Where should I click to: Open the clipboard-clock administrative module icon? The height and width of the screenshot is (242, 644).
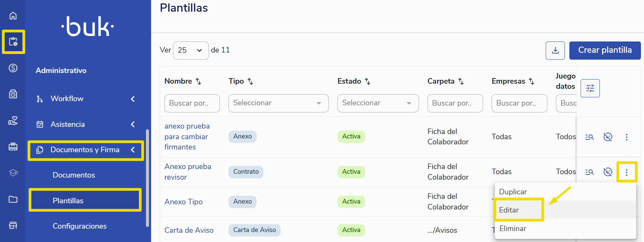pos(13,42)
